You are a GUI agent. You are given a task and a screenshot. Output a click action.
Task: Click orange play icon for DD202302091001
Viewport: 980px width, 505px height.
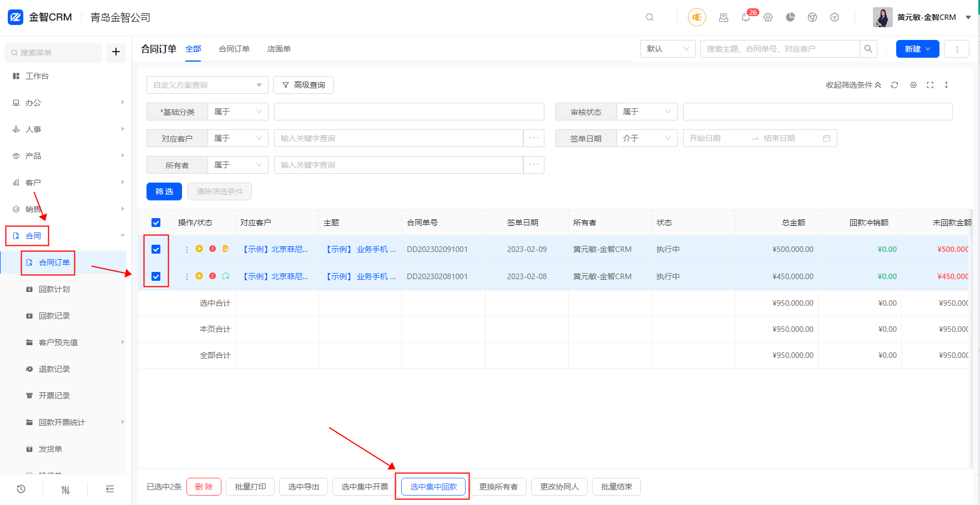click(x=199, y=249)
